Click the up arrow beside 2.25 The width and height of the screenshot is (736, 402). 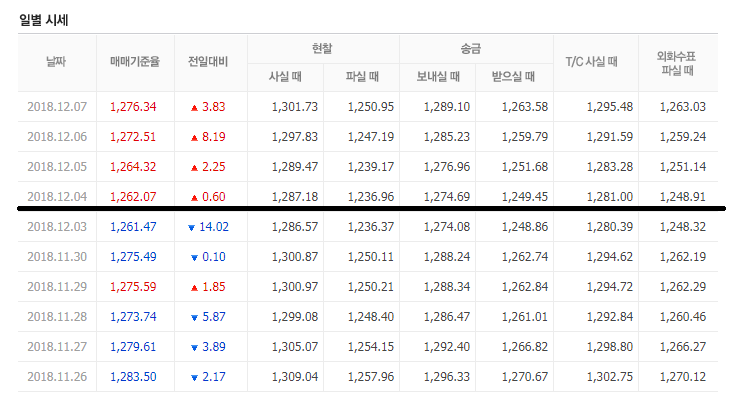point(194,168)
